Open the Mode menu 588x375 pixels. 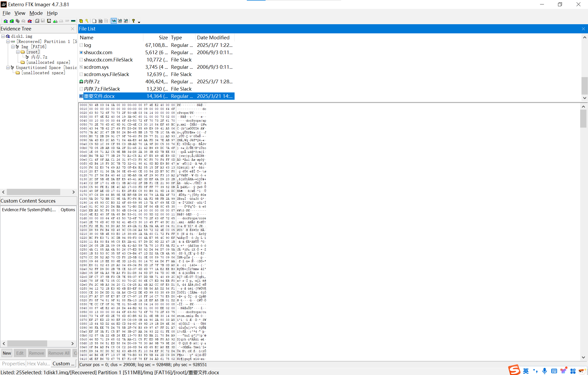36,13
